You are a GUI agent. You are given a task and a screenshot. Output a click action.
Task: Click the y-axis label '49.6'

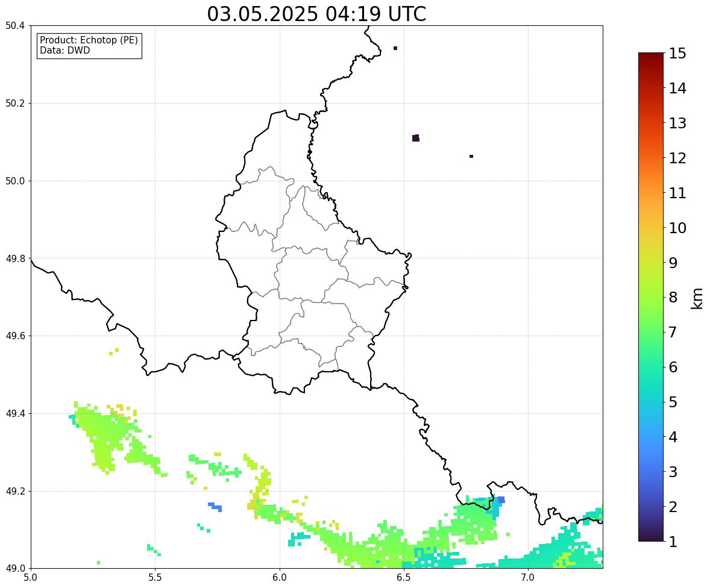pyautogui.click(x=14, y=336)
